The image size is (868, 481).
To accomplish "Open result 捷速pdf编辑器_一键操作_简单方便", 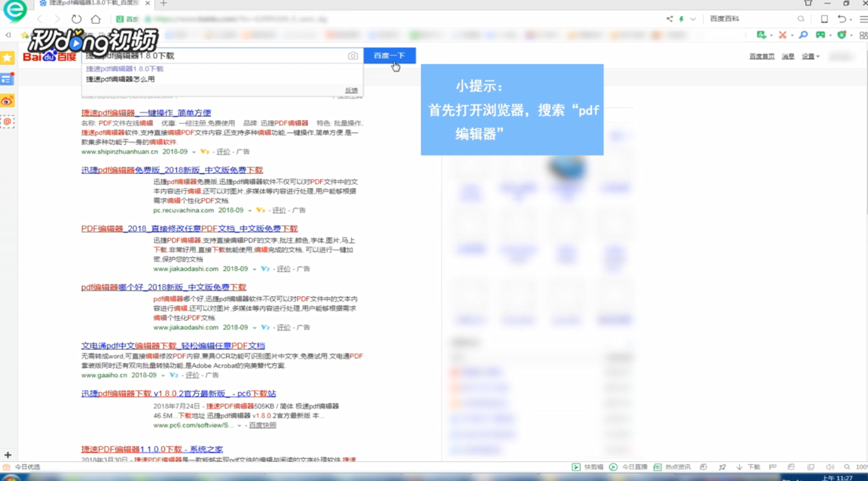I will pos(146,113).
